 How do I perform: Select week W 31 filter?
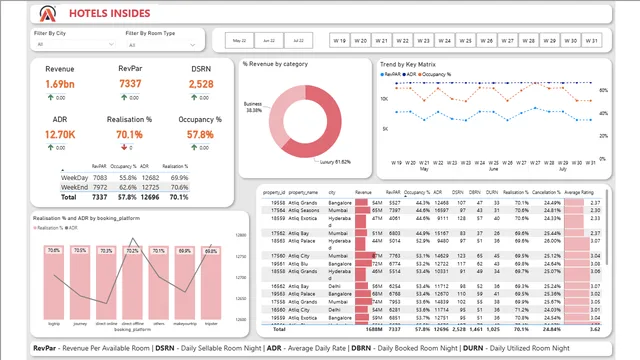pos(591,40)
